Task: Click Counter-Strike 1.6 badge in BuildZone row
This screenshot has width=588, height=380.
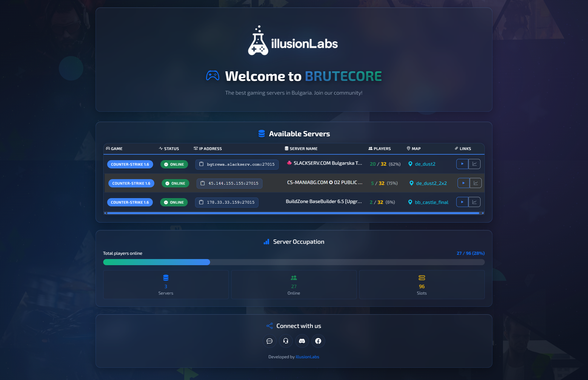Action: pos(130,202)
